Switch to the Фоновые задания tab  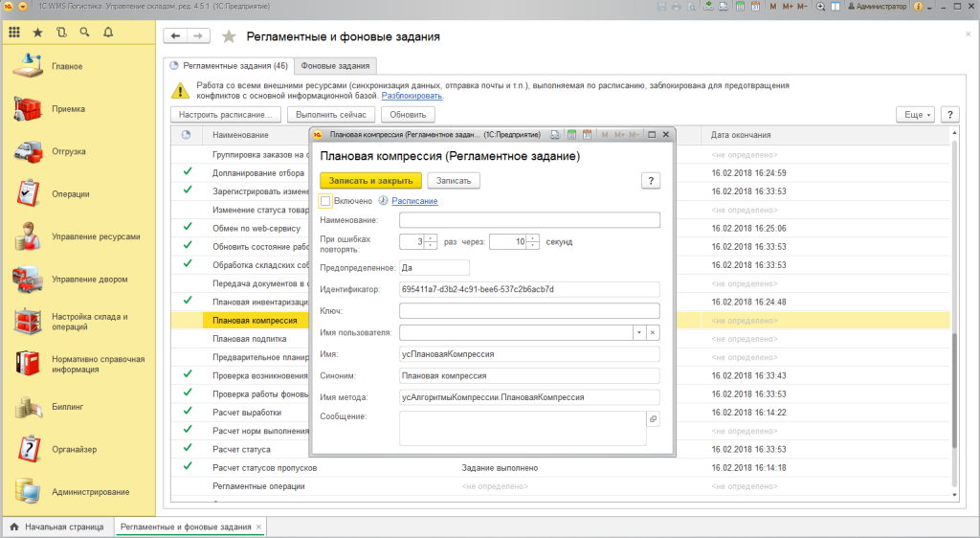tap(336, 66)
